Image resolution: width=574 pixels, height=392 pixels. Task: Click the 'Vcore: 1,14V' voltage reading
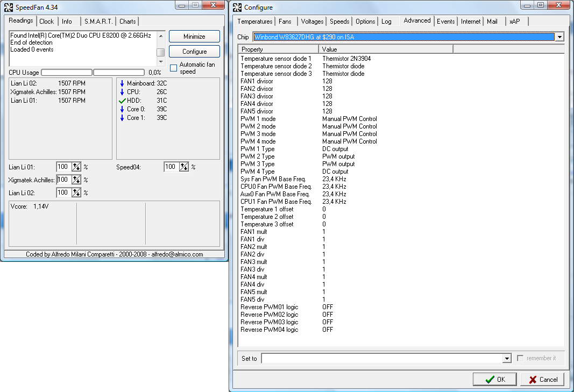click(30, 206)
